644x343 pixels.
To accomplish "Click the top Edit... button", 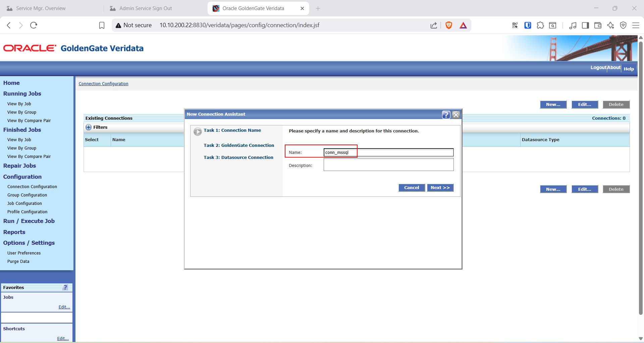I will 585,105.
